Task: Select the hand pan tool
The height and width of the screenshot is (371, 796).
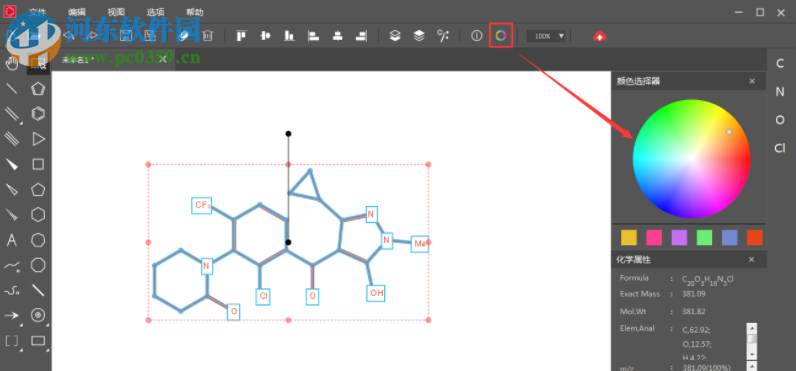Action: click(12, 63)
